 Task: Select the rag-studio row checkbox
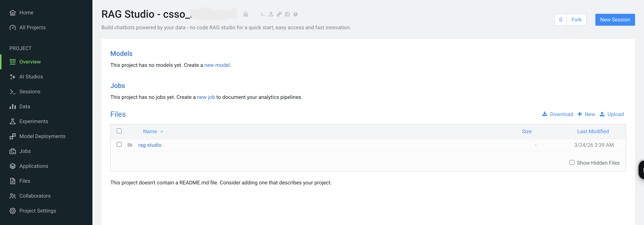point(119,145)
